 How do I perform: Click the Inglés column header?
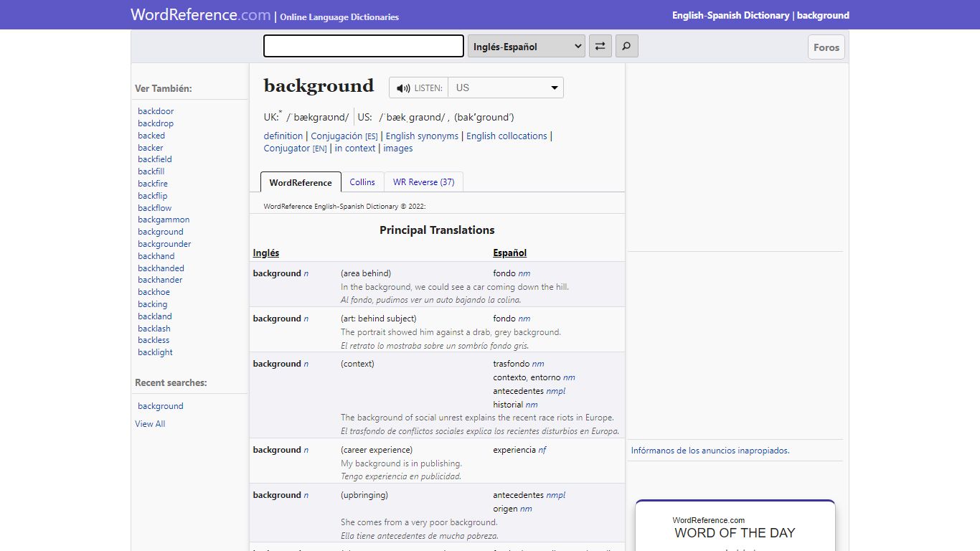tap(266, 253)
